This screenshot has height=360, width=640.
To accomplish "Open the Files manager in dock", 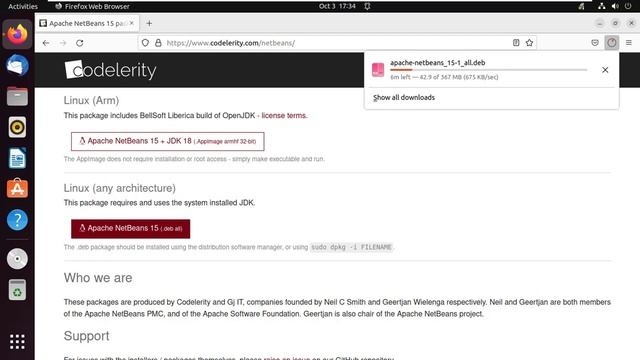I will 17,96.
